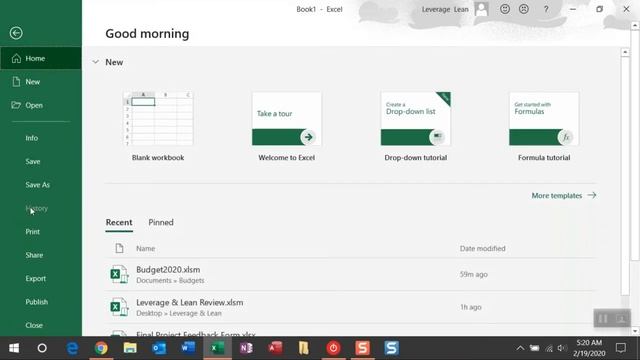
Task: Send a frown via the sad-face feedback icon
Action: coord(524,9)
